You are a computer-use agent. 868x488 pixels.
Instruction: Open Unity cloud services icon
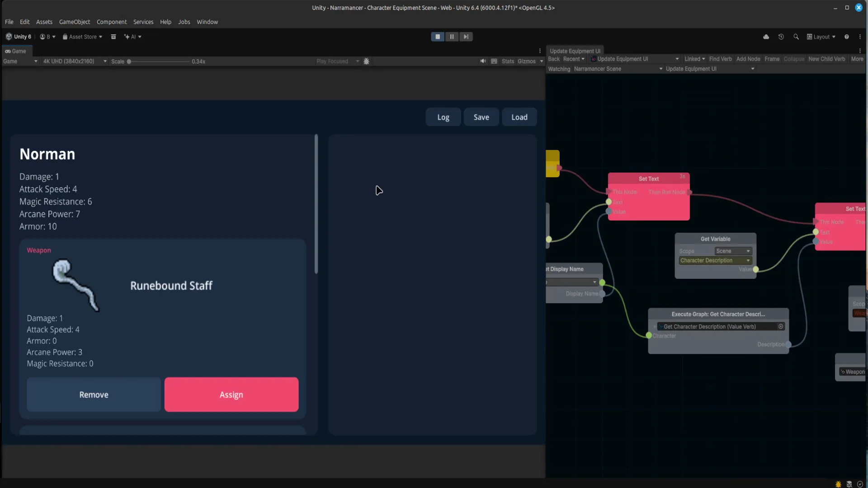tap(766, 37)
